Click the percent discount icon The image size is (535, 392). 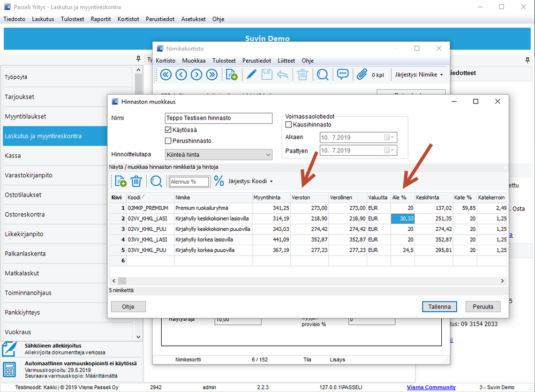219,182
